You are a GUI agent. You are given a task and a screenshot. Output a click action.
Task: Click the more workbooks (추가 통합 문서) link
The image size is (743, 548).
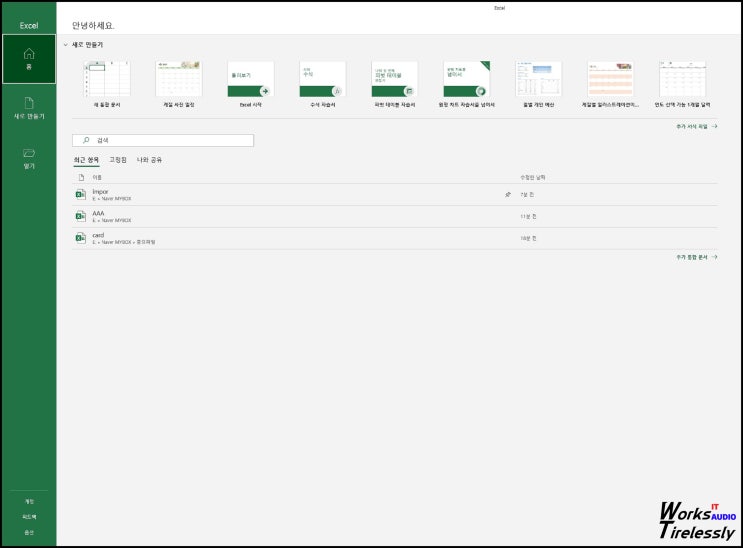click(697, 257)
